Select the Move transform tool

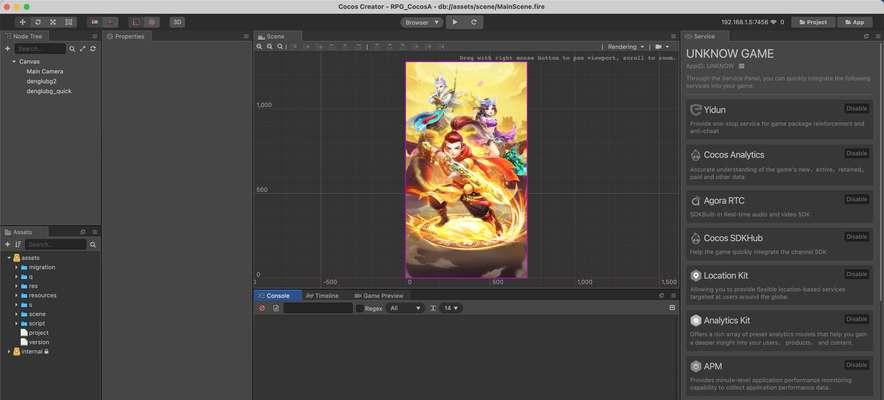[x=23, y=22]
